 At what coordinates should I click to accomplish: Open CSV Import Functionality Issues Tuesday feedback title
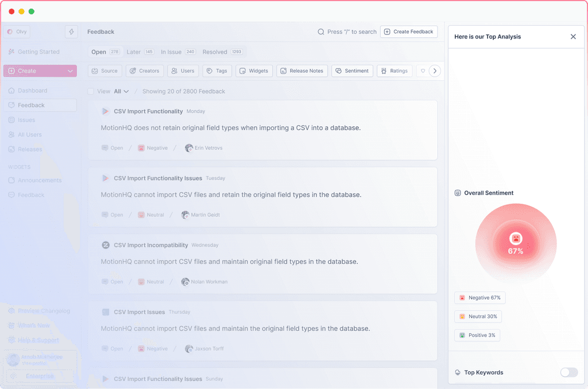coord(158,178)
